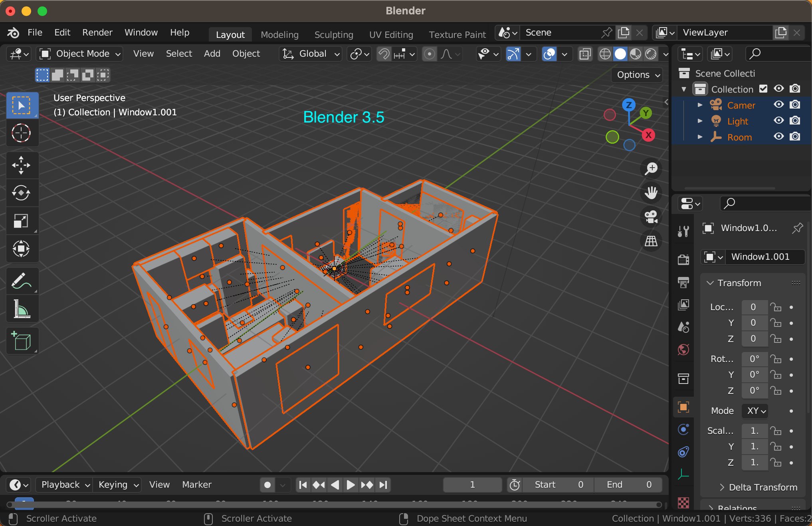The image size is (812, 526).
Task: Select the Cursor tool in toolbar
Action: coord(21,133)
